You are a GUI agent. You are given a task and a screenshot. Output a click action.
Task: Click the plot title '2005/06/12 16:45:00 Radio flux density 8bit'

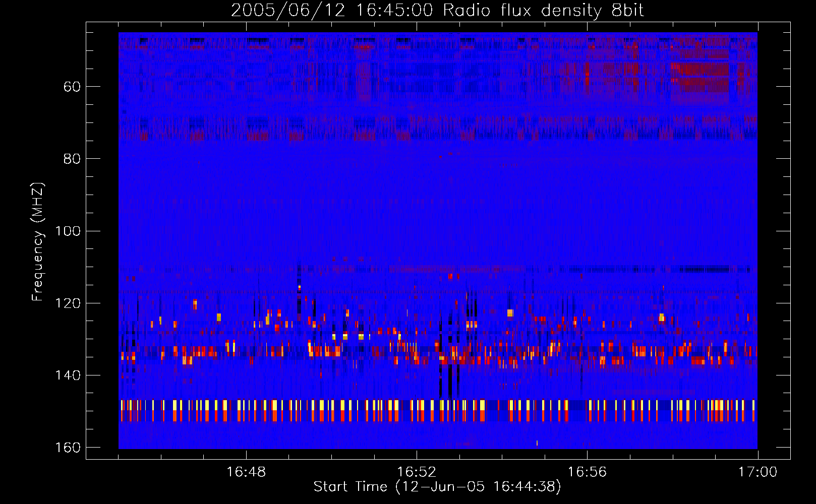pyautogui.click(x=437, y=11)
